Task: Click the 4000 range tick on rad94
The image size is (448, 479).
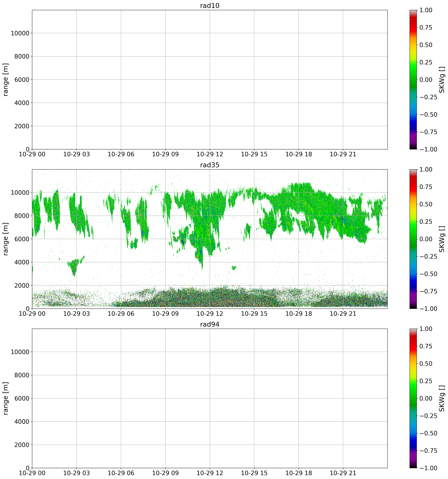Action: coord(22,421)
